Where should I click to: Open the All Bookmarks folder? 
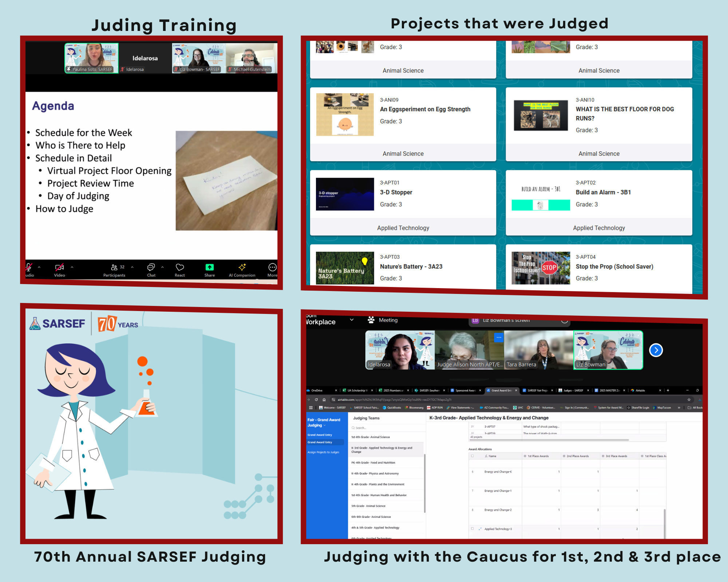tap(695, 407)
